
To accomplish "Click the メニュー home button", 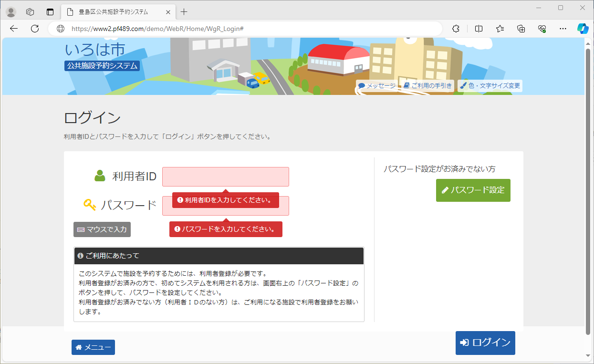I will 93,347.
